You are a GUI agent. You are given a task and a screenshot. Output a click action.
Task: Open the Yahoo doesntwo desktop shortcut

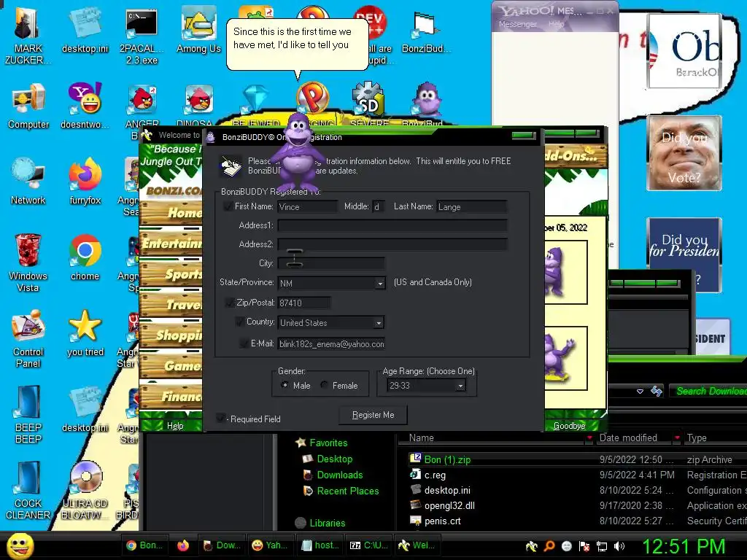[x=85, y=106]
